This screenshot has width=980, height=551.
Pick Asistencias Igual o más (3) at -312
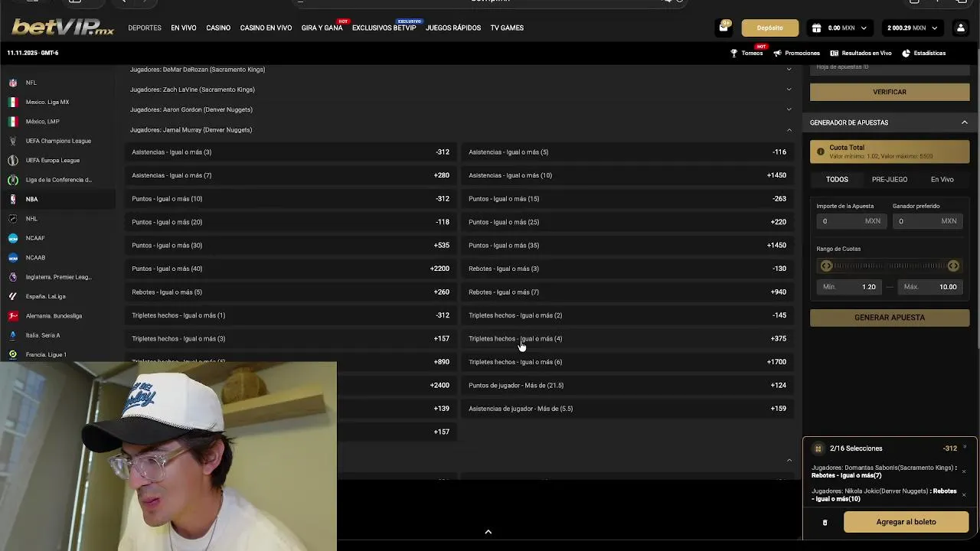coord(290,152)
